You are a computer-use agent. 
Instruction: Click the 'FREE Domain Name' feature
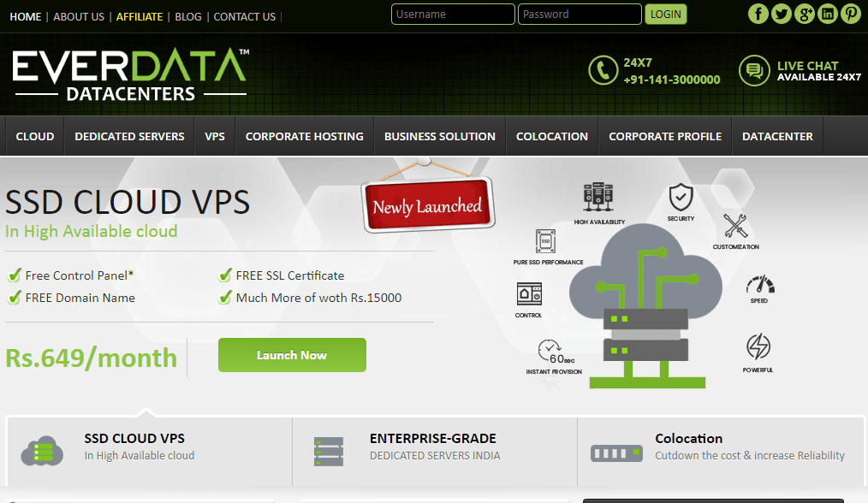[80, 298]
